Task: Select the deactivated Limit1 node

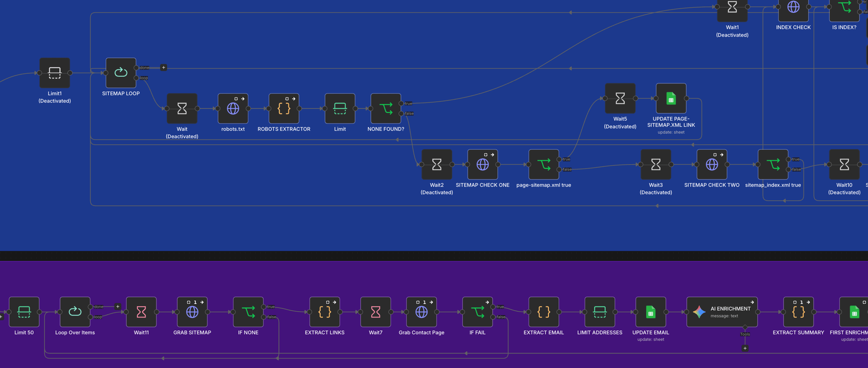Action: click(55, 73)
